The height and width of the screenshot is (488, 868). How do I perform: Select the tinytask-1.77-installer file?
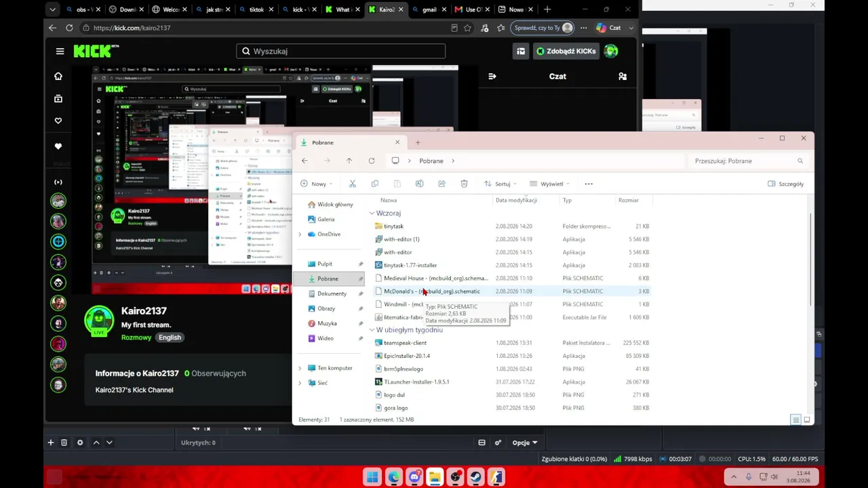pos(512,265)
